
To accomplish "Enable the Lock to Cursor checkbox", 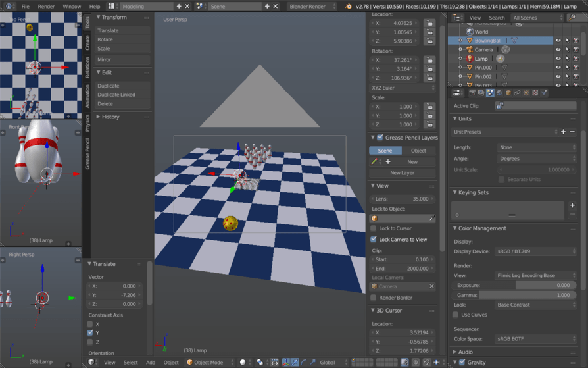I will point(373,228).
